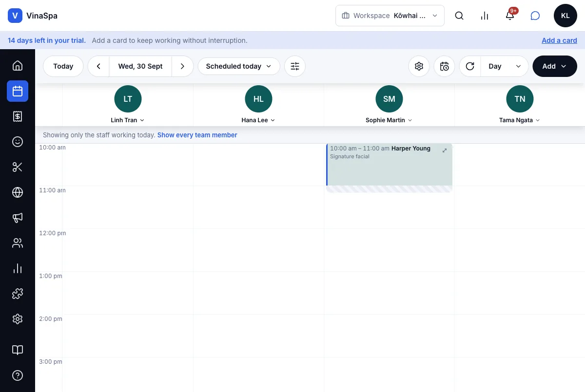Viewport: 585px width, 392px height.
Task: Click the Today button
Action: pos(63,66)
